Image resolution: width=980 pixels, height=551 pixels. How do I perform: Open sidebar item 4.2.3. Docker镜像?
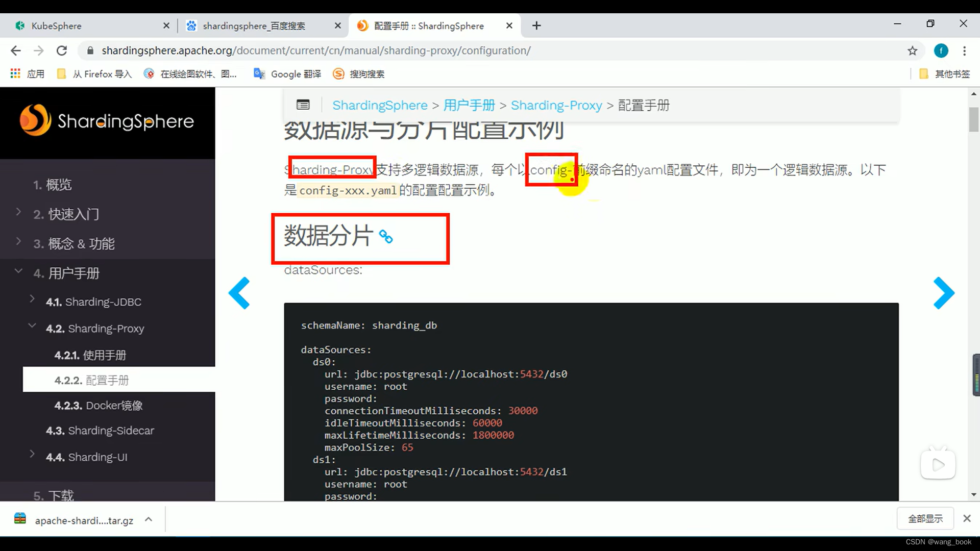[x=99, y=406]
